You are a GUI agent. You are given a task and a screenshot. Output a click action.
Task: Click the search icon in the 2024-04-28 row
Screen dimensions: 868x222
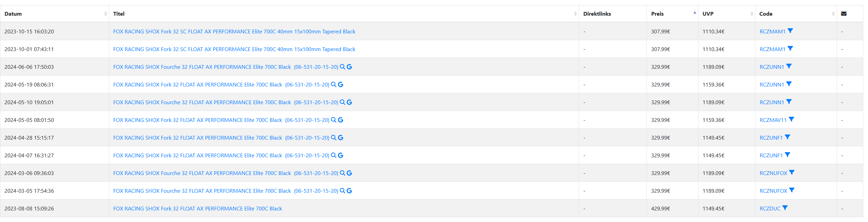pyautogui.click(x=334, y=138)
